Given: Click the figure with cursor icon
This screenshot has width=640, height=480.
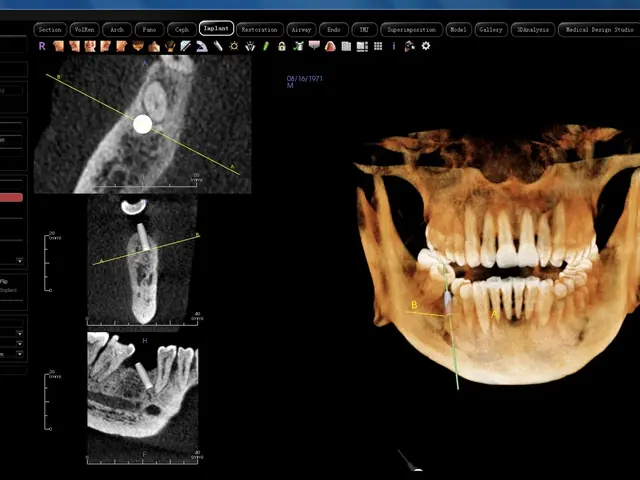Looking at the screenshot, I should point(409,46).
